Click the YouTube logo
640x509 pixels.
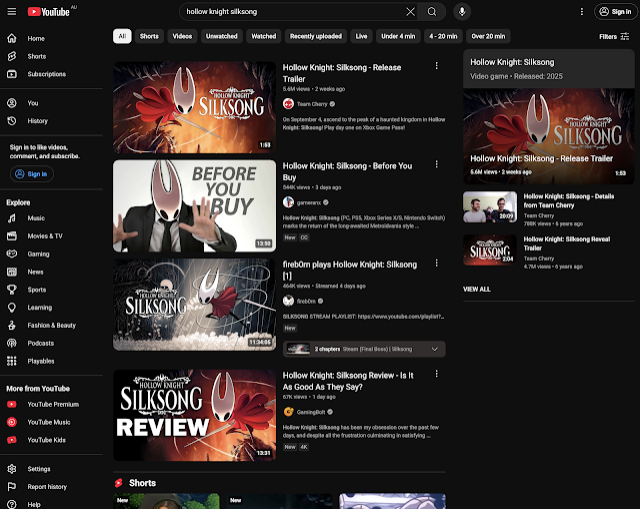click(x=48, y=12)
